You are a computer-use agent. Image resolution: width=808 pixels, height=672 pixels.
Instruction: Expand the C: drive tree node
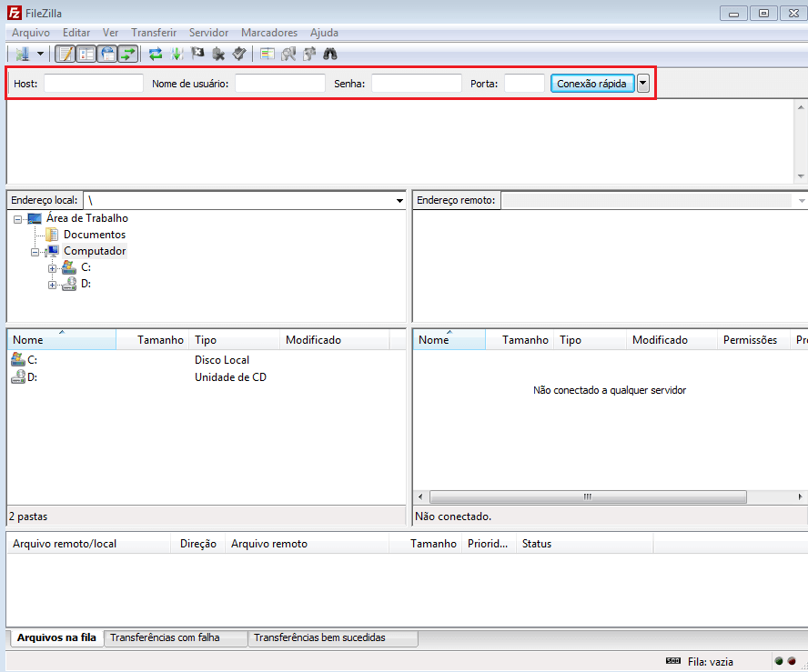[53, 268]
